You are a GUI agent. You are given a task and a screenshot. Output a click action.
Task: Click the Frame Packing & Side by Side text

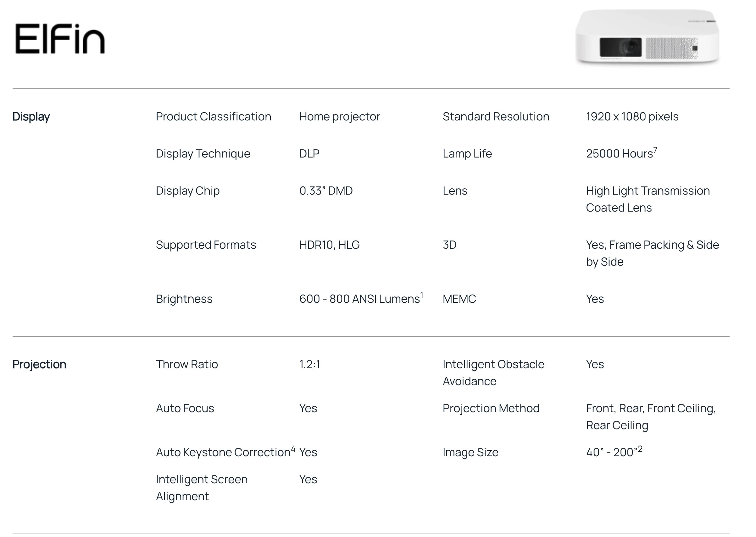(652, 253)
